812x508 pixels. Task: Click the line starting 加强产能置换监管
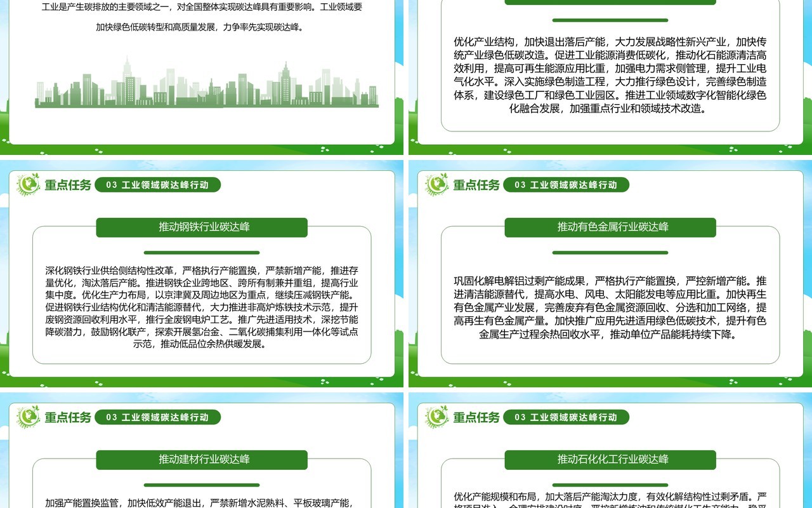(199, 502)
